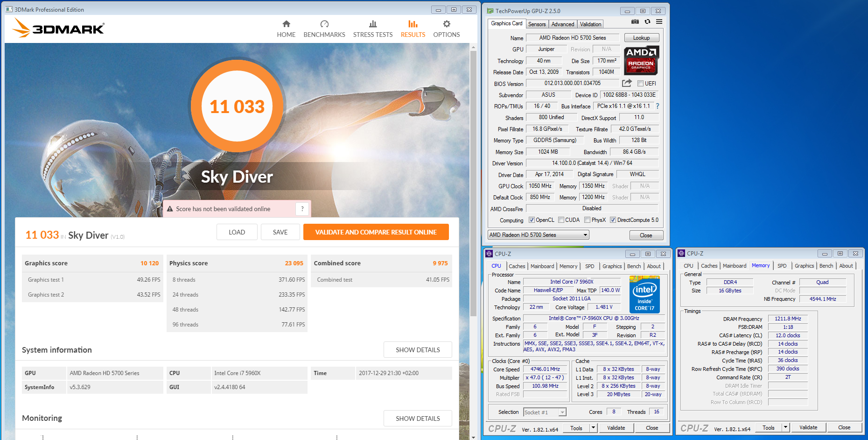The image size is (868, 440).
Task: Click the Intel Core i7 logo
Action: coord(644,294)
